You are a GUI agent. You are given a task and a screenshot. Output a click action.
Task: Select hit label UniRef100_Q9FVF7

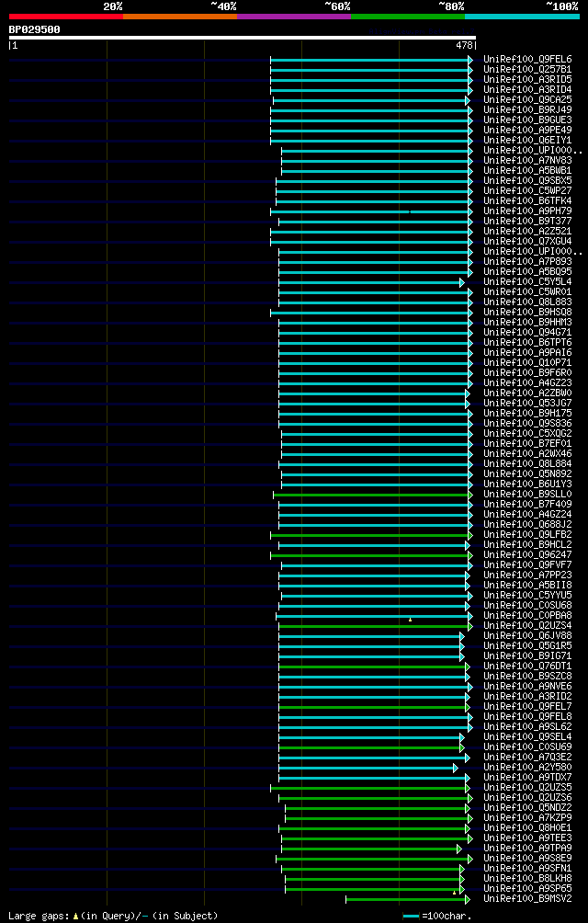tap(527, 564)
